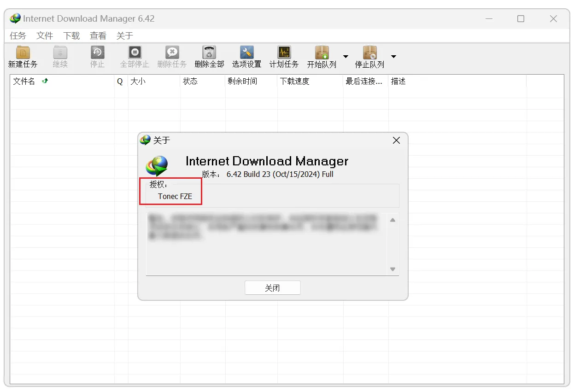Click the 'Tonec FZE' license text
The image size is (574, 392).
(x=175, y=196)
